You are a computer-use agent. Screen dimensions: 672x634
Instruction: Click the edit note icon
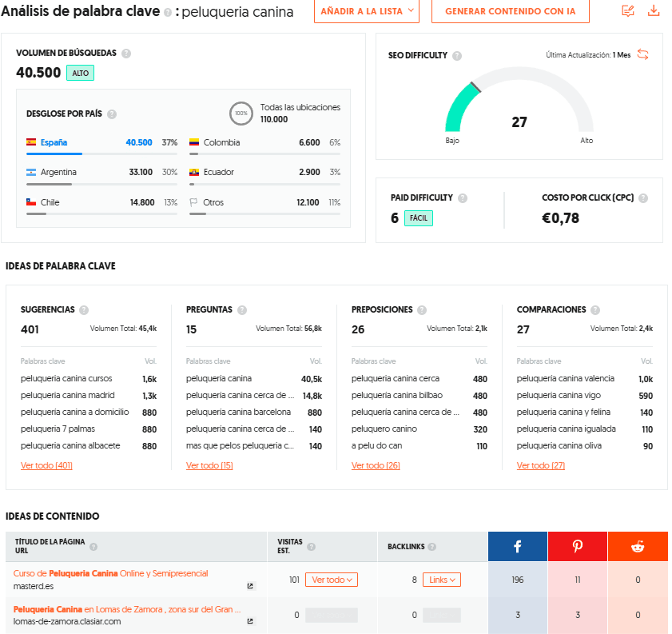pos(628,11)
